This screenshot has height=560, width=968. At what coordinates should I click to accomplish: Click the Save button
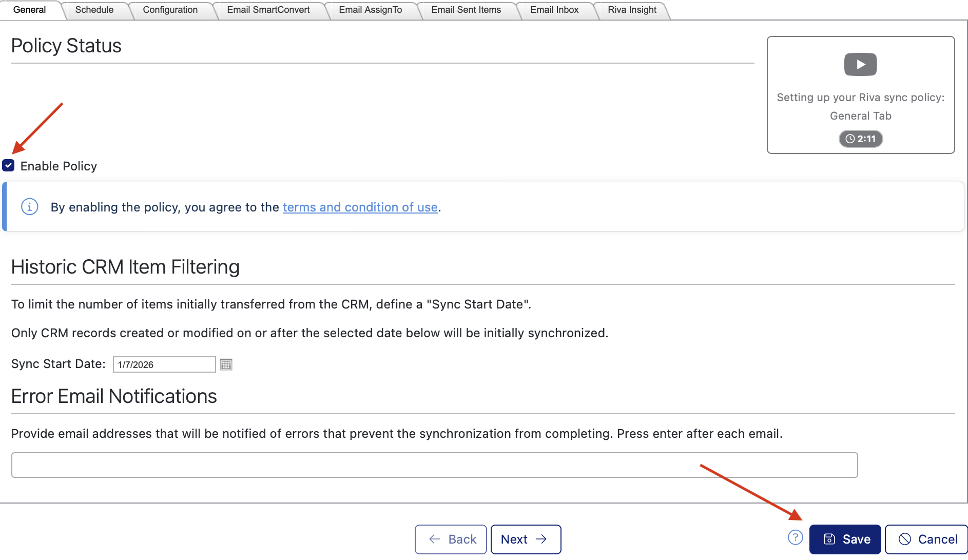click(x=845, y=539)
